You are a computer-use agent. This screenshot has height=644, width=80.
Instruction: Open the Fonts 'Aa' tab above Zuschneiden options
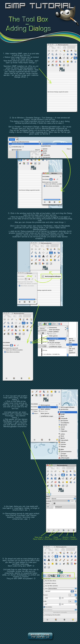point(61,576)
